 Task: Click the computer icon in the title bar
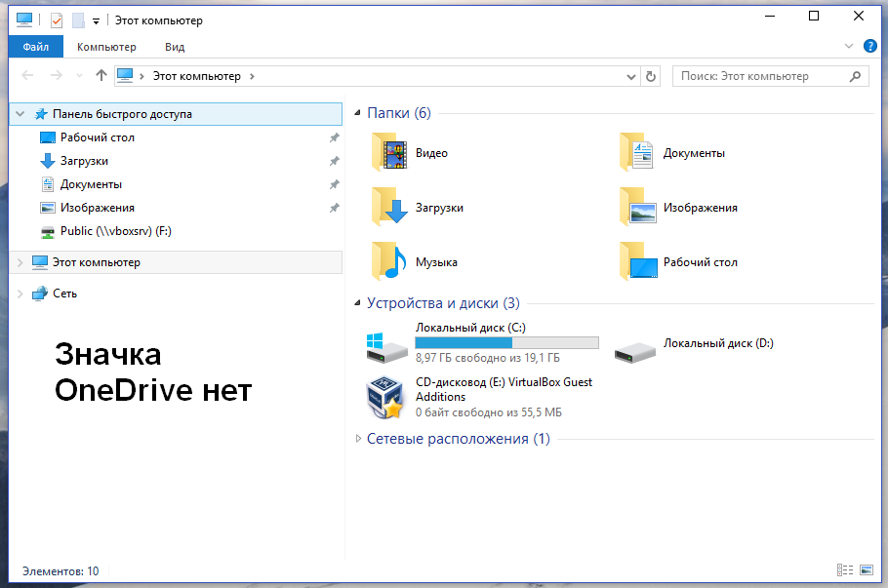tap(24, 20)
